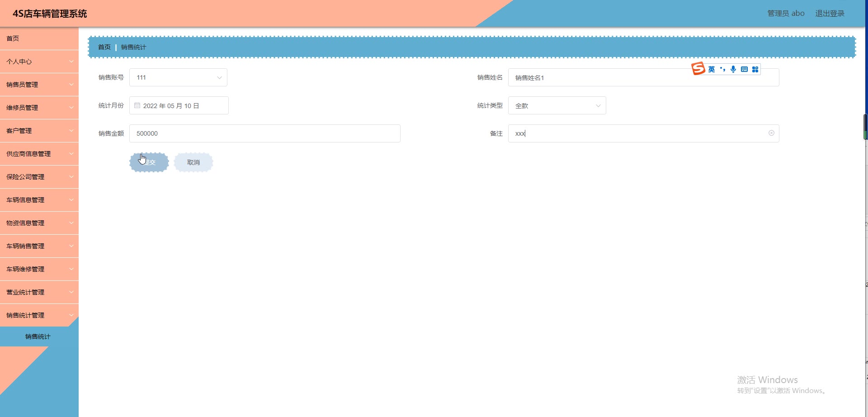Click 退出登录 to log out
The height and width of the screenshot is (417, 868).
click(x=830, y=14)
